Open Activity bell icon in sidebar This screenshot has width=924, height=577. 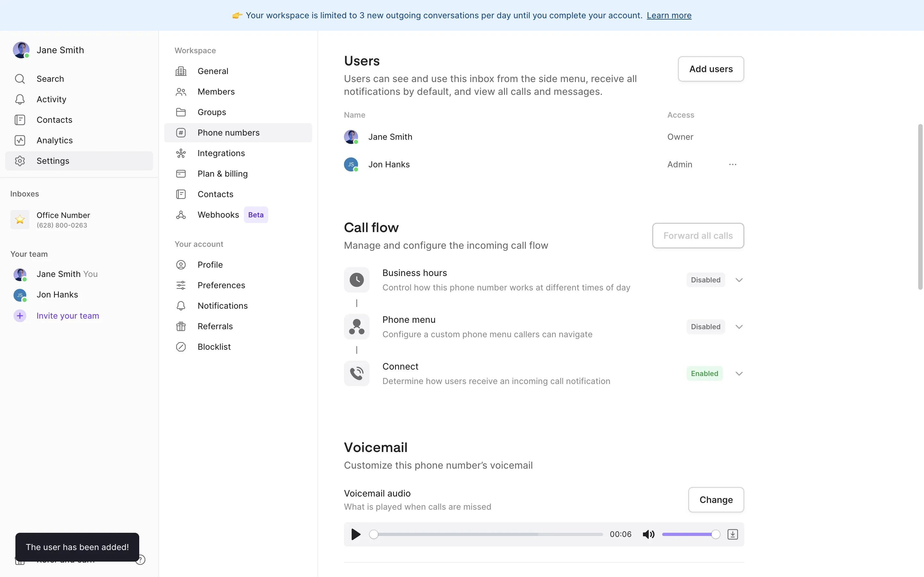click(20, 99)
